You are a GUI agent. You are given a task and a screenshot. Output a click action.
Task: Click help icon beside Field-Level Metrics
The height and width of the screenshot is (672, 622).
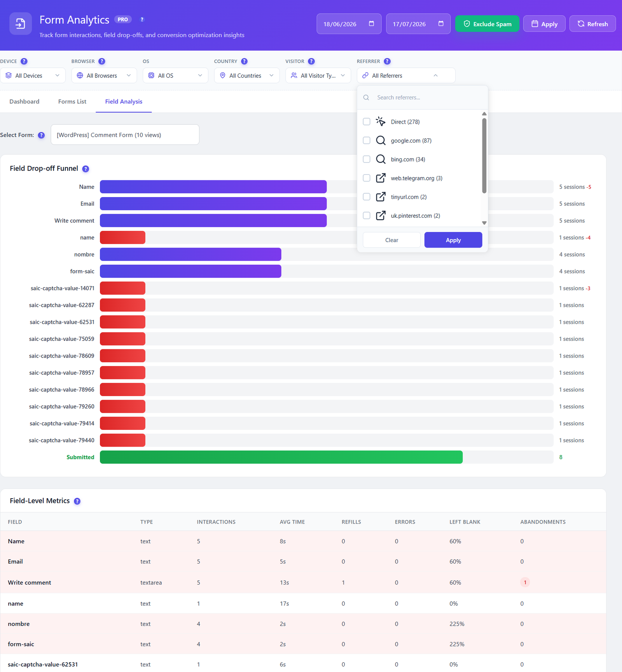pyautogui.click(x=77, y=501)
